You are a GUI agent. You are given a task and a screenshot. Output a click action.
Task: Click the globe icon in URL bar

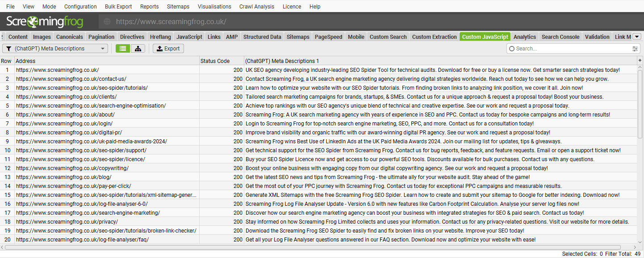107,21
